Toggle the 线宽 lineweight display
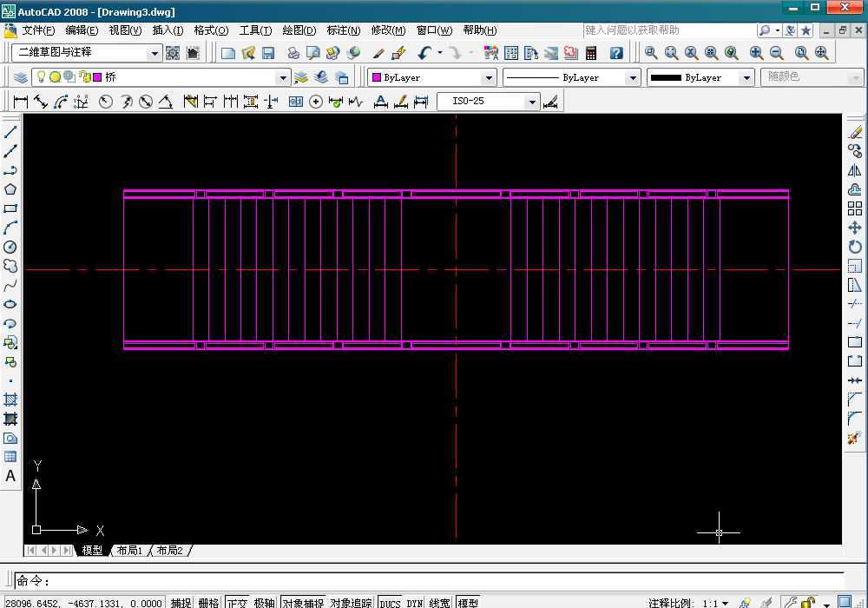The height and width of the screenshot is (608, 868). pyautogui.click(x=439, y=603)
